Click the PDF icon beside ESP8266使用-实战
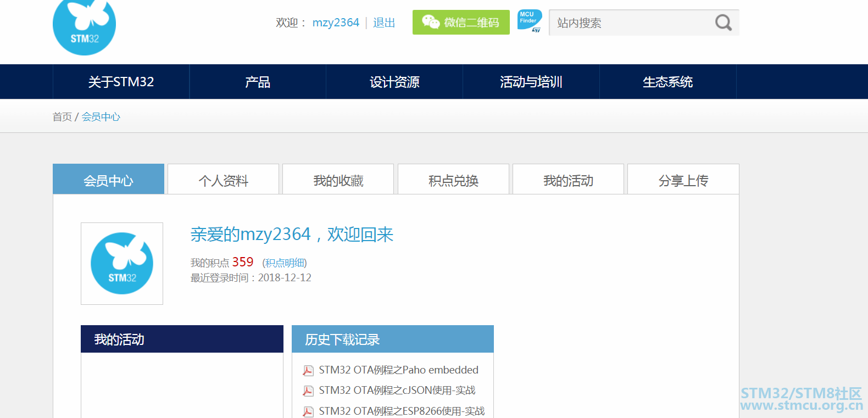This screenshot has height=418, width=868. (308, 411)
